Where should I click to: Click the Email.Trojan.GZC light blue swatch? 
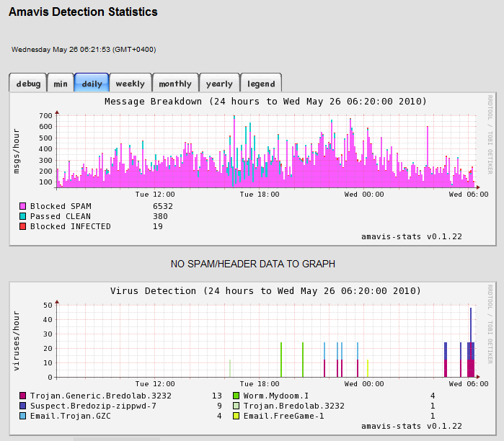point(22,416)
